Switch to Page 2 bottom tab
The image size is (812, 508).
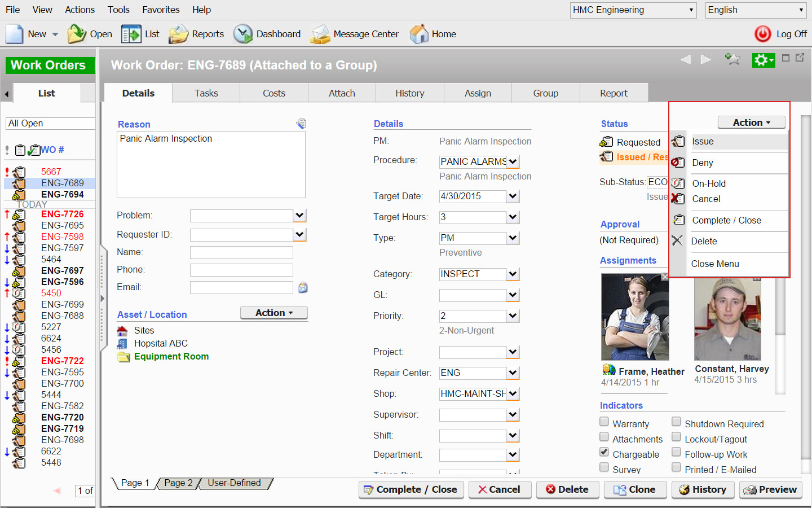178,483
